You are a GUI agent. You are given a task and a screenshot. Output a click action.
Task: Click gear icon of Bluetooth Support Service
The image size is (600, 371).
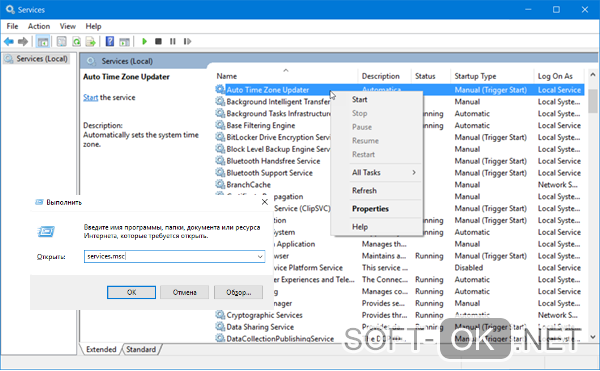[220, 172]
